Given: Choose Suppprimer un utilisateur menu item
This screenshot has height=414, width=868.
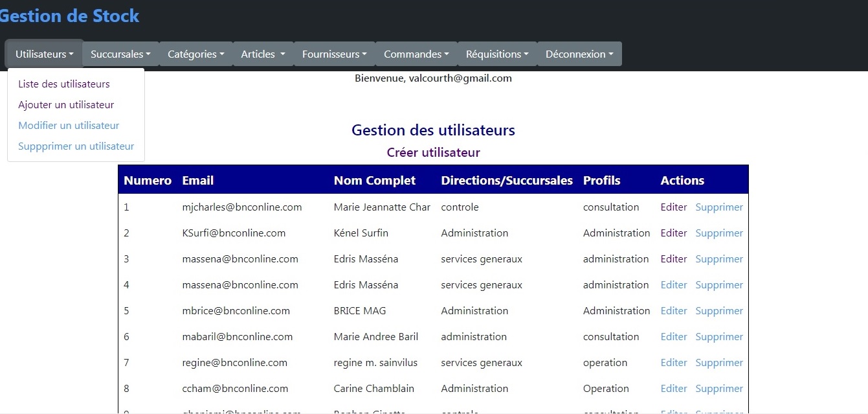Looking at the screenshot, I should pyautogui.click(x=76, y=146).
